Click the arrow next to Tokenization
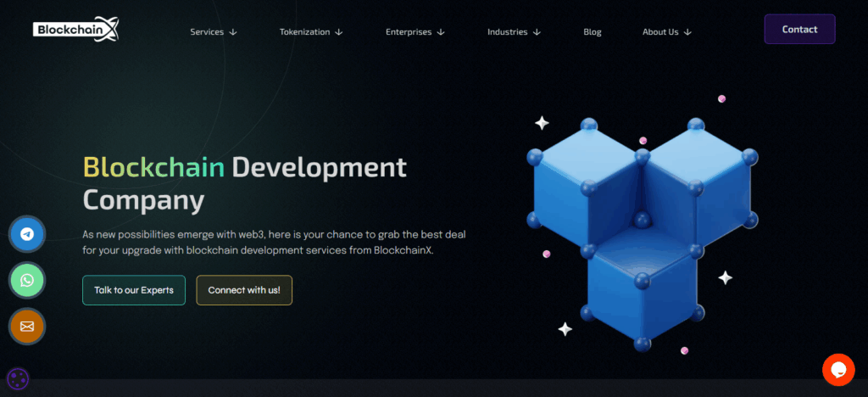The width and height of the screenshot is (868, 397). [339, 32]
